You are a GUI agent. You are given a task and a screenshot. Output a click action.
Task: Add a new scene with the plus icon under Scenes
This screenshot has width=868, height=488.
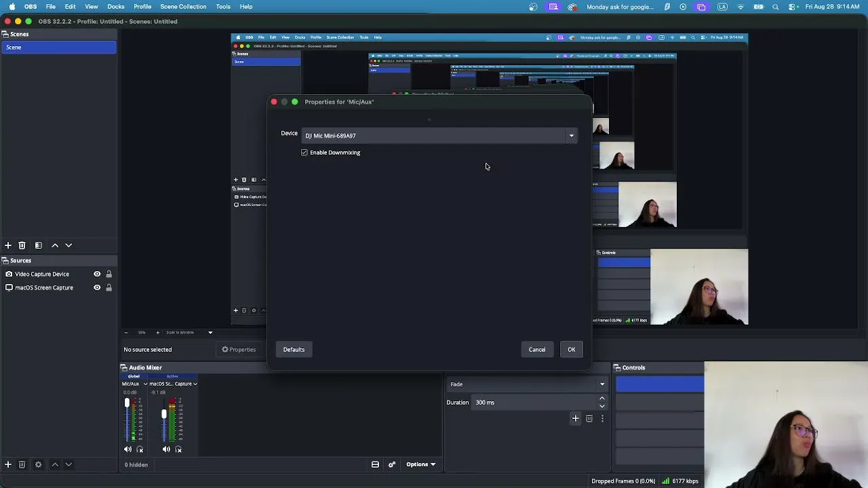coord(8,245)
